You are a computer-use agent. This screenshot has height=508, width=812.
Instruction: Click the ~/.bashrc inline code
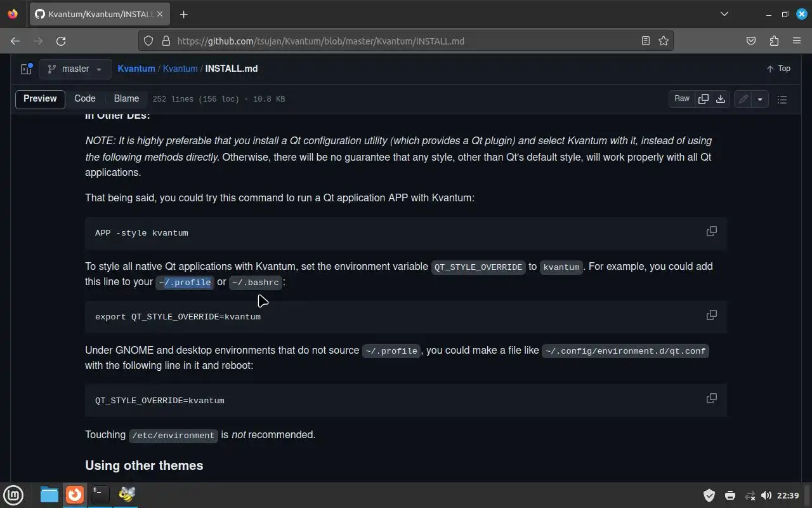tap(256, 283)
